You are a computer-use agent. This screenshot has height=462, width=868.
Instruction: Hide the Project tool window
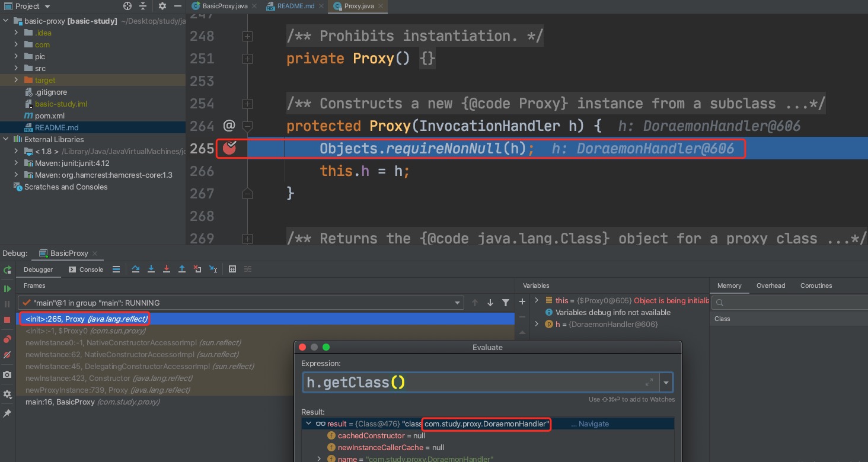tap(177, 6)
